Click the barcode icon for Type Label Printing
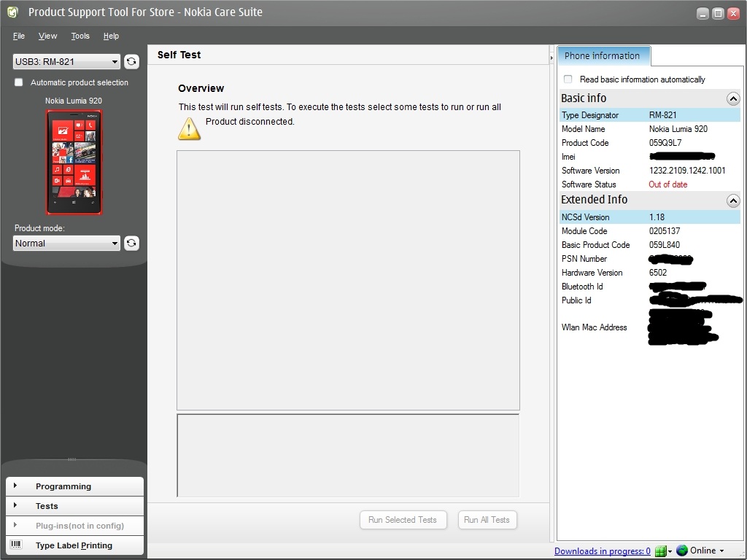 (x=16, y=545)
